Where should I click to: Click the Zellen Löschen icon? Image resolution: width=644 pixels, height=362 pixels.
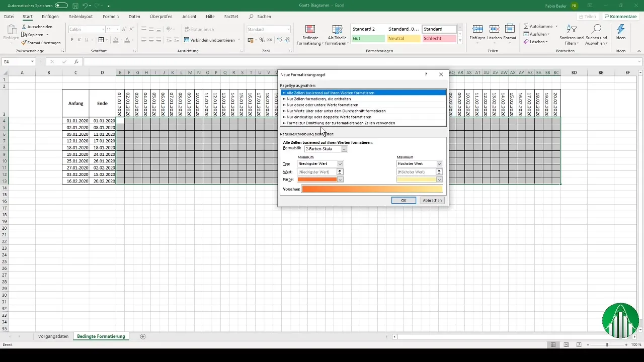coord(494,29)
